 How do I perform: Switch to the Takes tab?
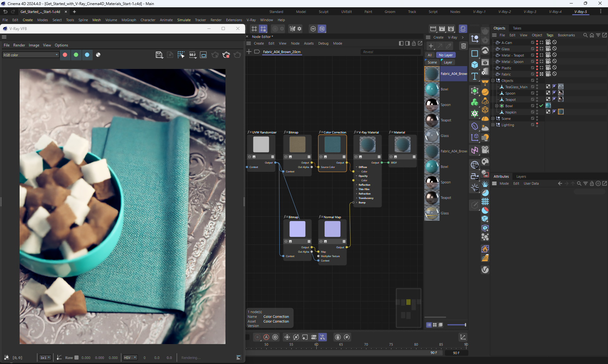coord(517,28)
